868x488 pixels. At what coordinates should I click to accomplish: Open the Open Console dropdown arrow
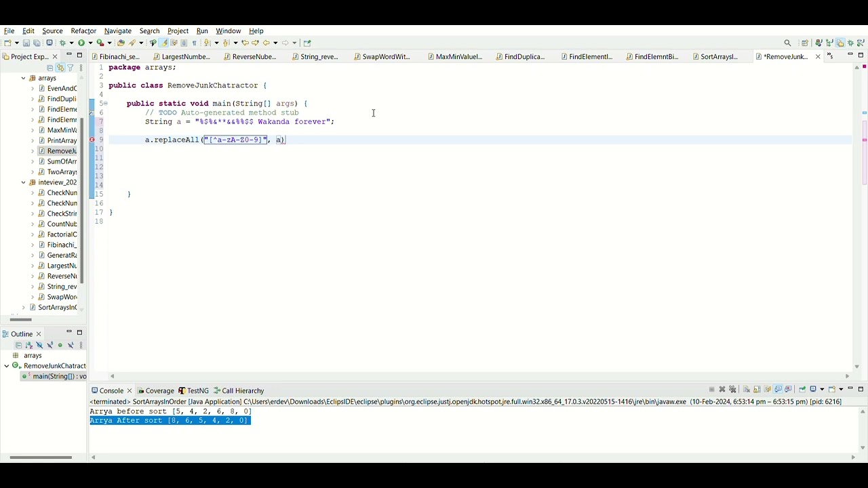tap(841, 390)
